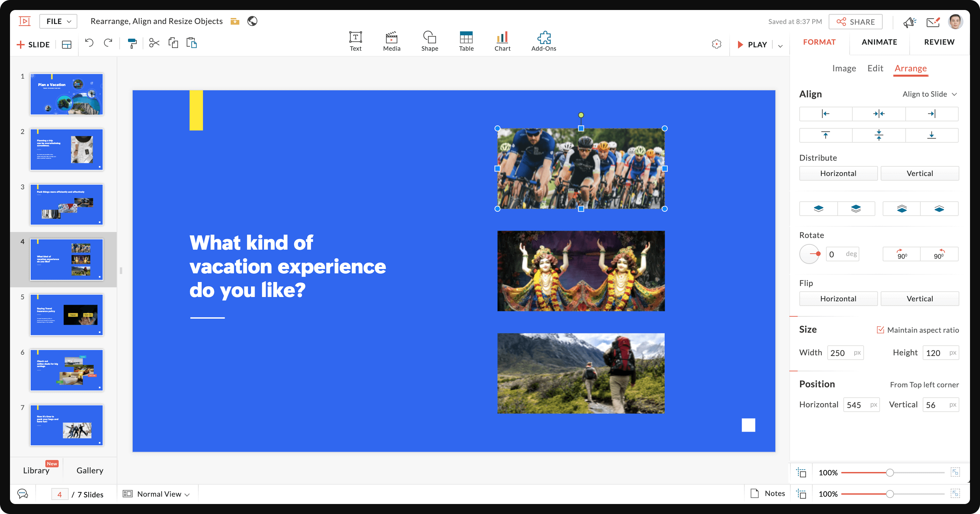
Task: Open the user profile avatar
Action: (x=955, y=22)
